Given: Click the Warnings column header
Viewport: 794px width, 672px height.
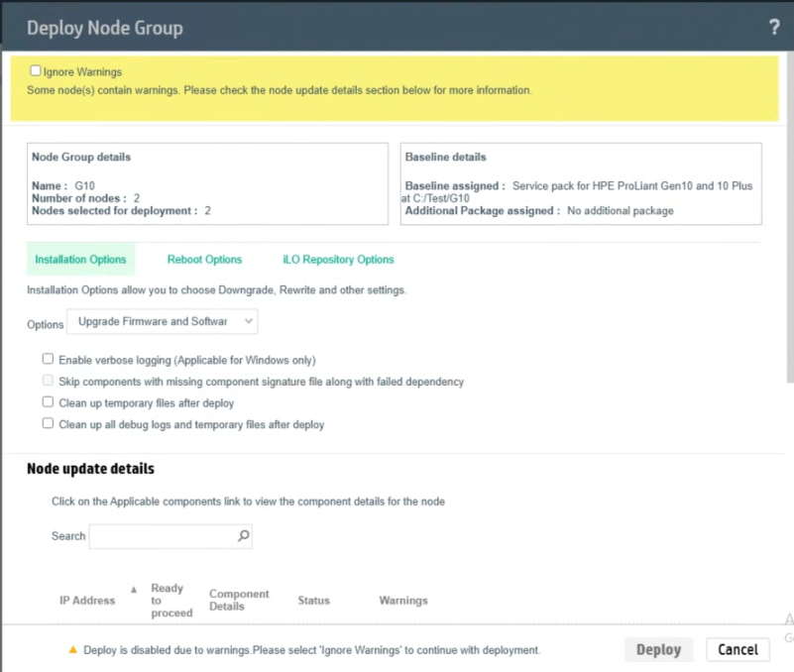Looking at the screenshot, I should (403, 601).
